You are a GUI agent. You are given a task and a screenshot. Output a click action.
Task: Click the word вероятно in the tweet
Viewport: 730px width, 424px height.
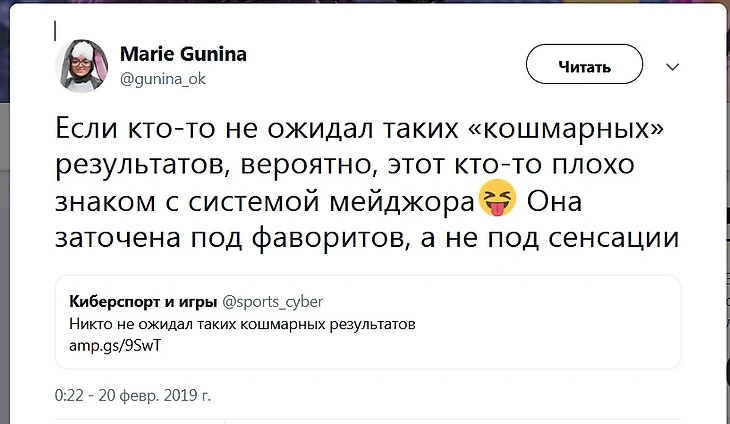(x=300, y=165)
